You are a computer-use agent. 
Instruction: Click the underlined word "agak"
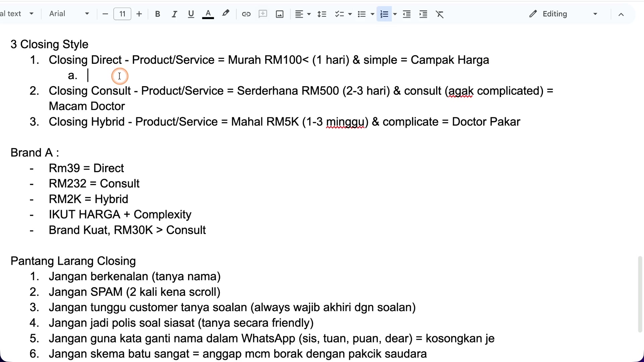click(461, 91)
